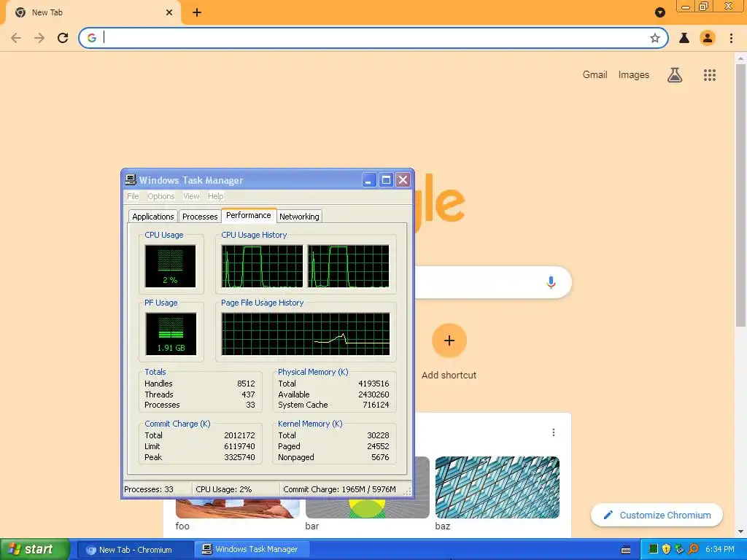Open the Chromium three-dot menu
Image resolution: width=747 pixels, height=560 pixels.
731,38
